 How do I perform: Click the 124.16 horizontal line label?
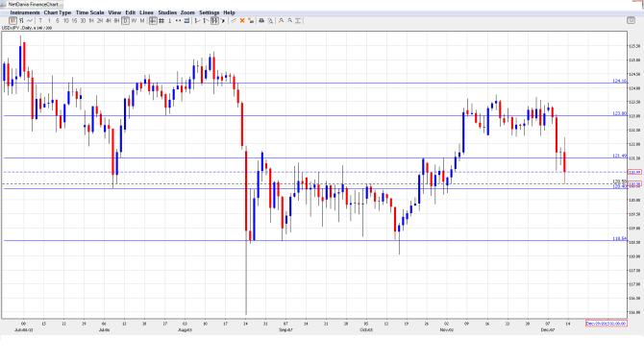[x=620, y=81]
